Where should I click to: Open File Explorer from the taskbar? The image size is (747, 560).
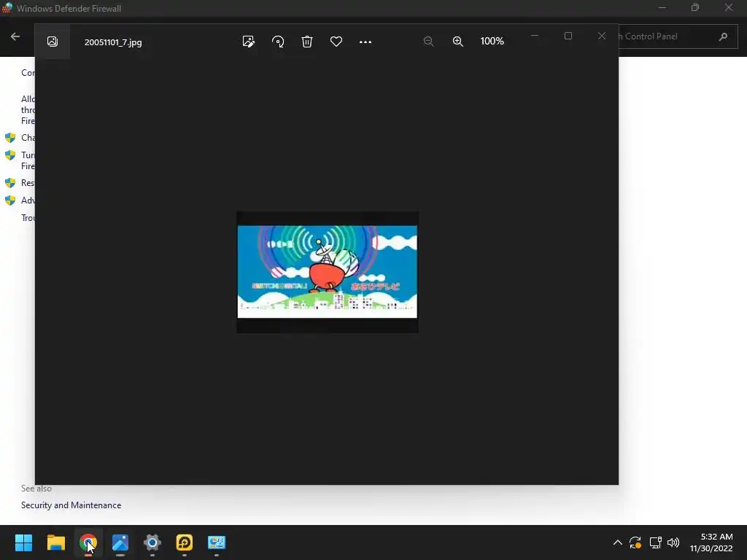[x=55, y=542]
